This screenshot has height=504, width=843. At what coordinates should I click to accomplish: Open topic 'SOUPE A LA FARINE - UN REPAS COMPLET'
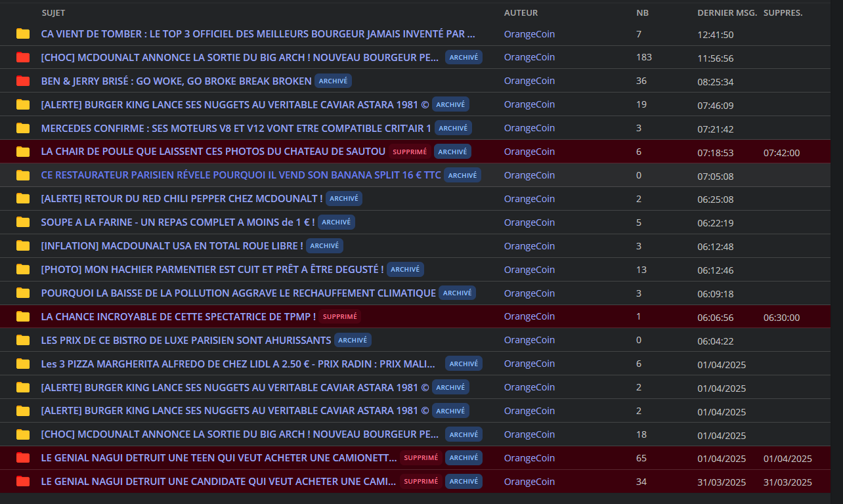pyautogui.click(x=178, y=222)
